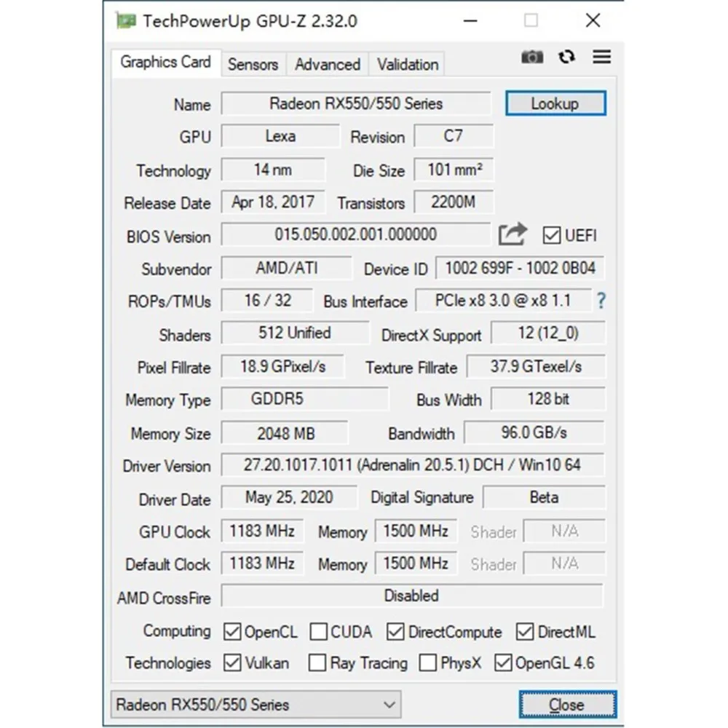Click the Bus Width value 128 bit
This screenshot has height=728, width=728.
point(548,399)
